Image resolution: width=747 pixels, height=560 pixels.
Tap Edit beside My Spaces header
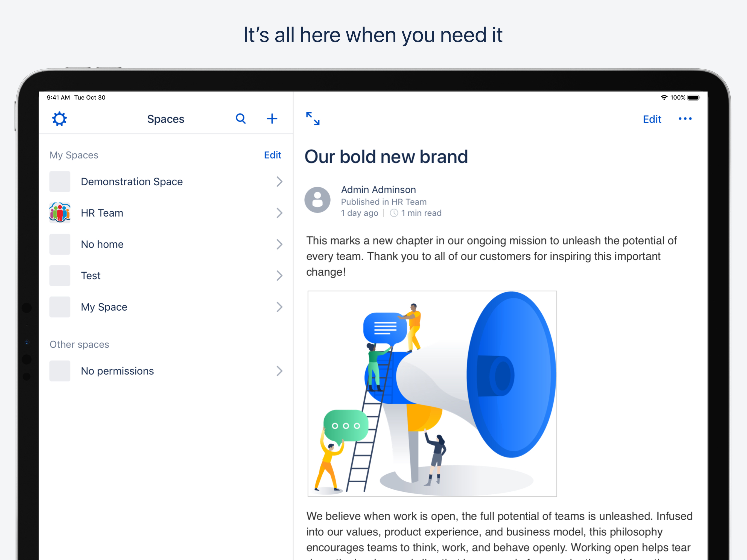(x=273, y=155)
